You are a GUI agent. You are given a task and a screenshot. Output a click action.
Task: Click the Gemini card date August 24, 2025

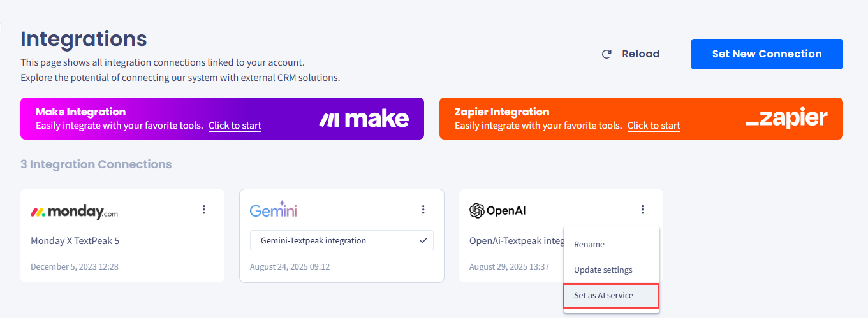(x=290, y=267)
